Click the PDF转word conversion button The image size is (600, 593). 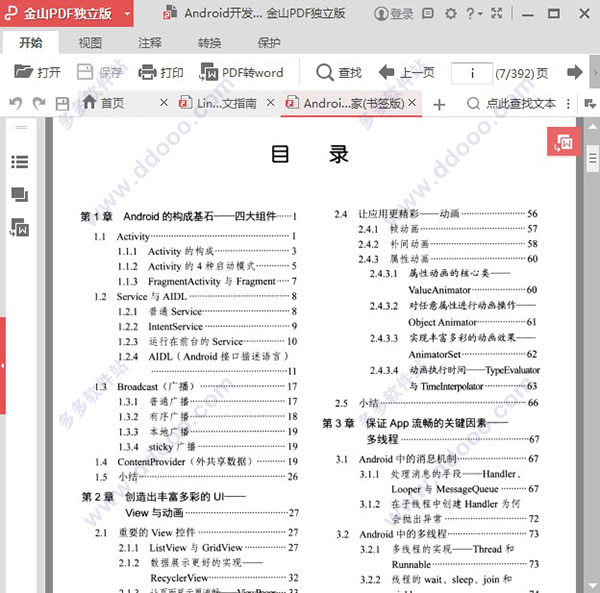click(241, 72)
